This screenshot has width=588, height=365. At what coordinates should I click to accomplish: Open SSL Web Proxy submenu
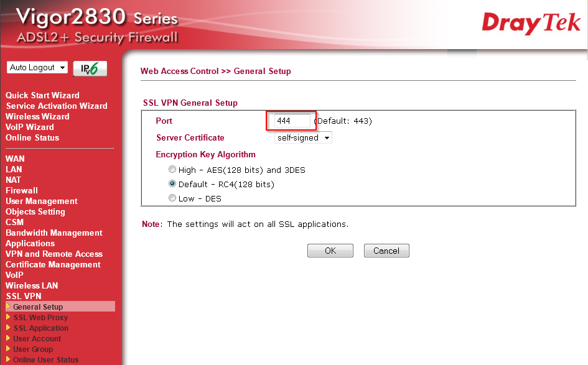tap(40, 317)
